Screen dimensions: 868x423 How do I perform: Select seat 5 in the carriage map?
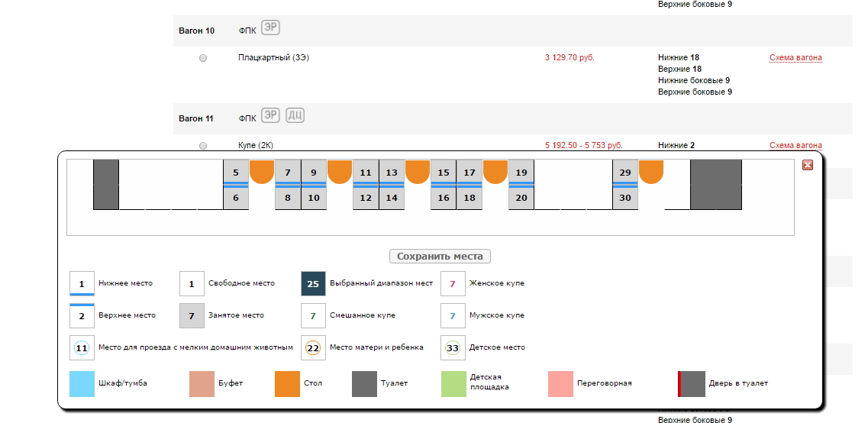[x=236, y=173]
